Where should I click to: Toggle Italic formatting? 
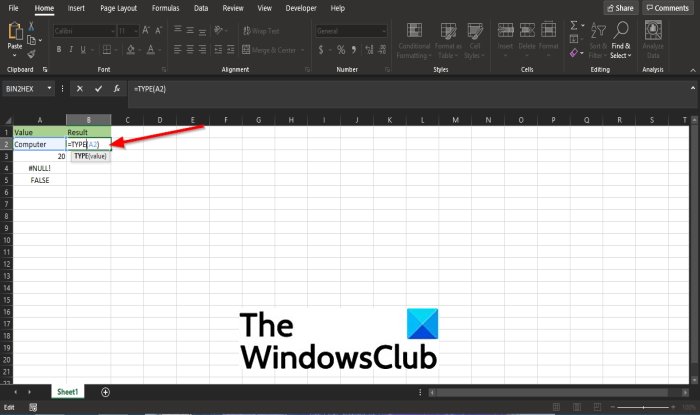pyautogui.click(x=71, y=50)
